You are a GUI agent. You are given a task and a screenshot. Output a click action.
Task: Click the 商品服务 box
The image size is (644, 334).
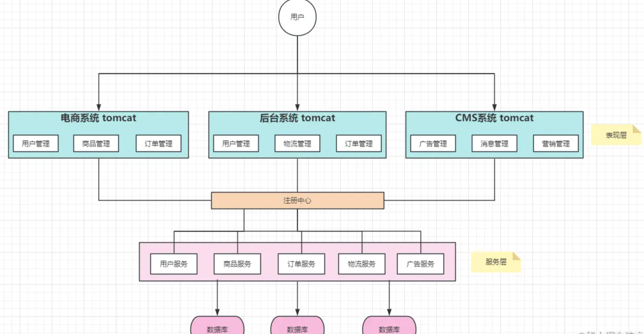(237, 264)
